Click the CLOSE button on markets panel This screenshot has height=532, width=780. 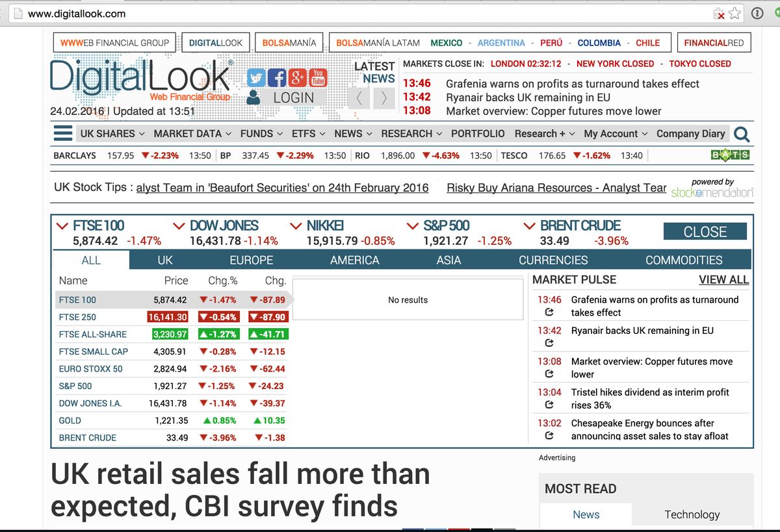705,231
